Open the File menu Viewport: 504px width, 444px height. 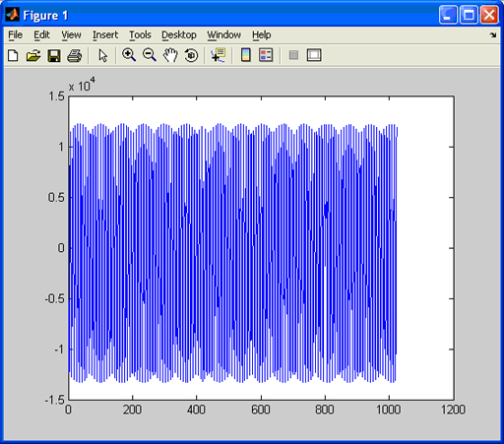click(x=15, y=34)
